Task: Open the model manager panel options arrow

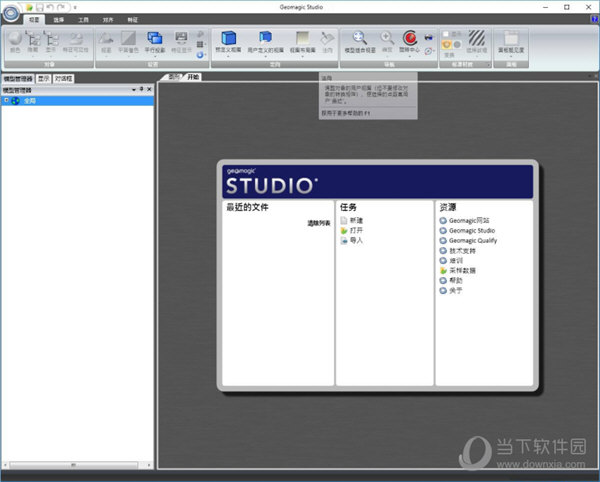Action: pyautogui.click(x=134, y=90)
